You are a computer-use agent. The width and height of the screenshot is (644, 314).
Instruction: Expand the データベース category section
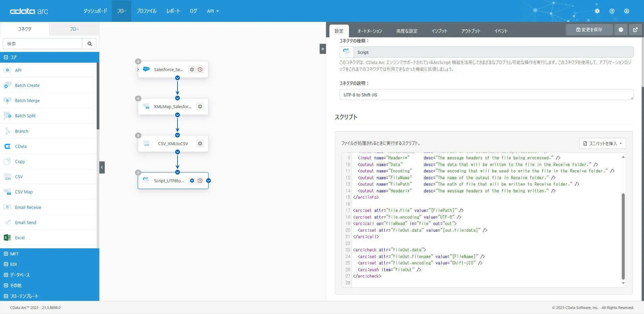pos(50,275)
